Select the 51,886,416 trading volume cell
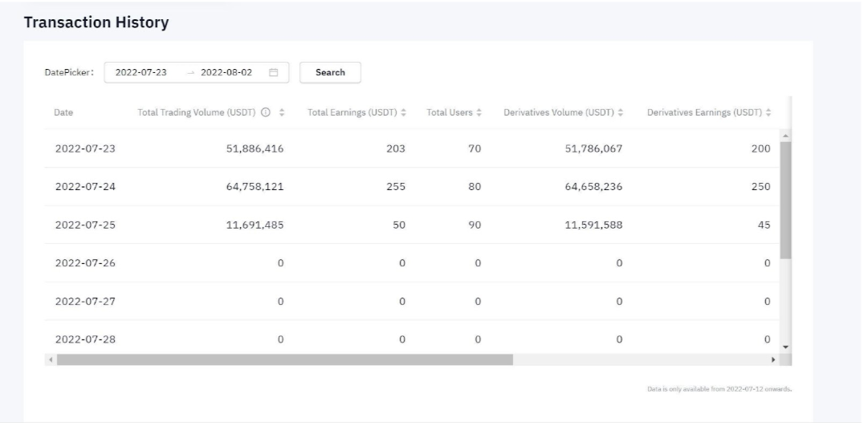The image size is (868, 430). coord(246,148)
